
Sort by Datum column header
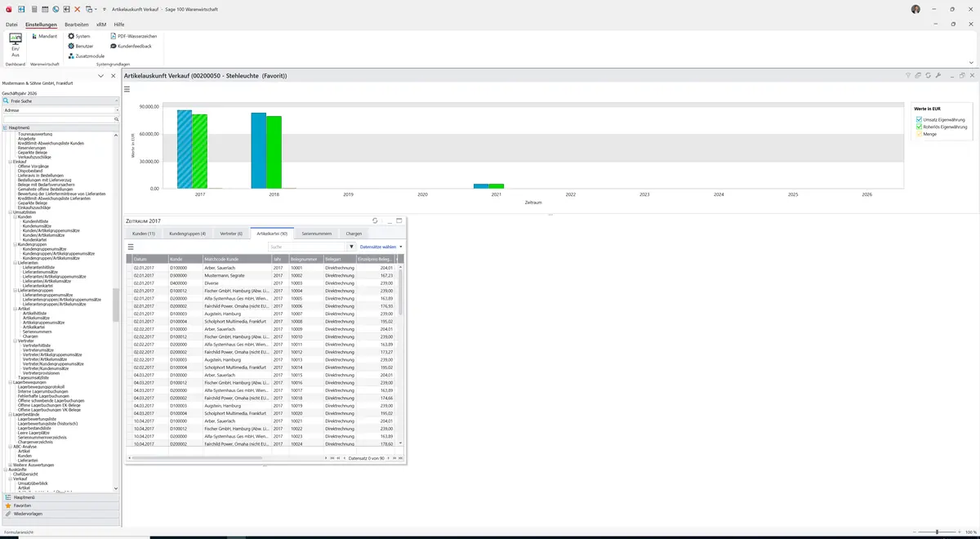click(x=149, y=258)
